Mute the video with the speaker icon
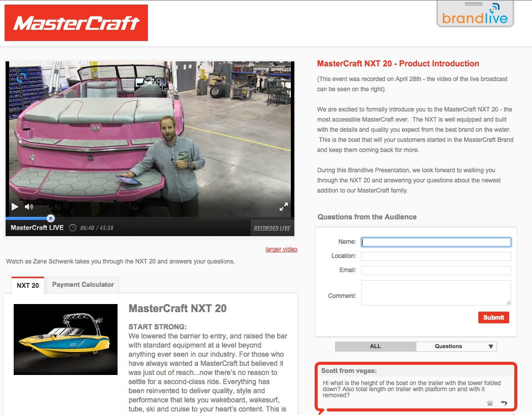 29,207
